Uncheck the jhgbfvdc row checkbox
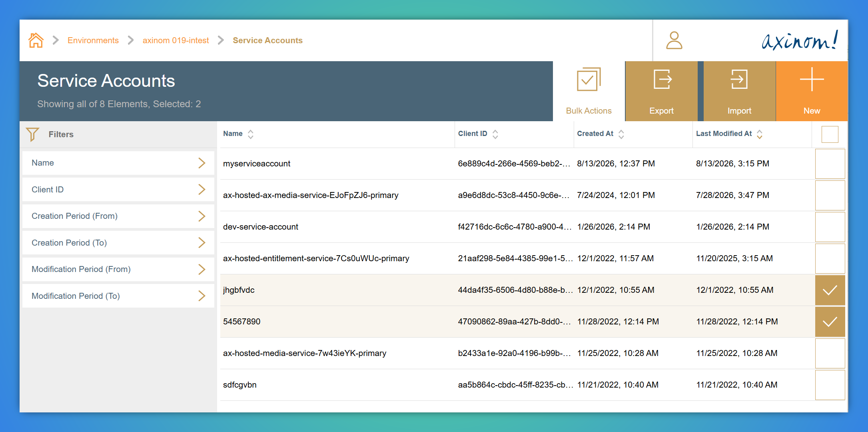This screenshot has height=432, width=868. tap(830, 290)
